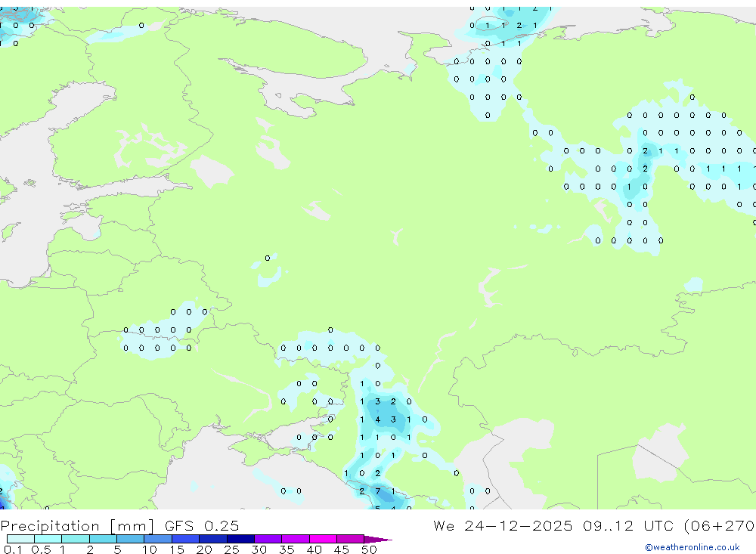
Task: Click the 45–50 mm legend swatch
Action: coord(351,539)
